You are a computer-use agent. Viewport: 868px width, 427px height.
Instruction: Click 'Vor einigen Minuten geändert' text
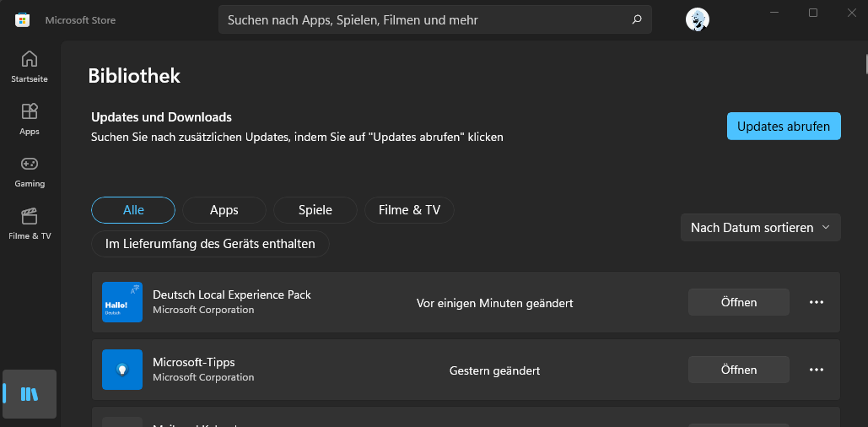(495, 303)
